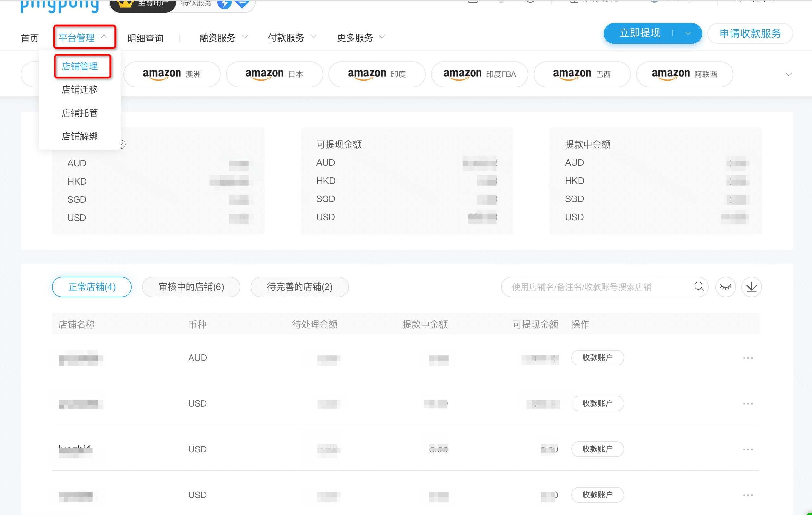Switch to 审核中的店铺(6) tab
Viewport: 812px width, 515px height.
[x=191, y=287]
